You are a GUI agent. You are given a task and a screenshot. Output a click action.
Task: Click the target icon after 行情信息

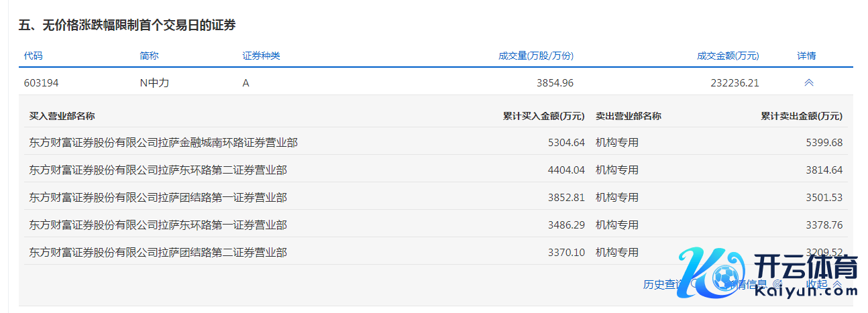pos(777,284)
